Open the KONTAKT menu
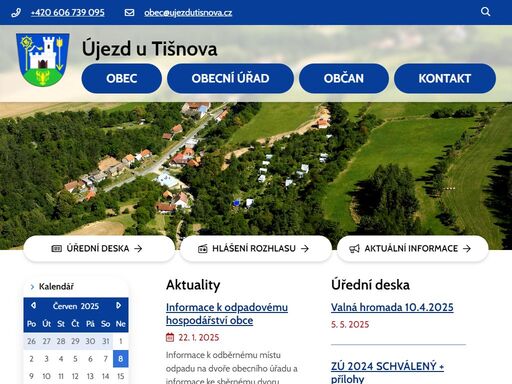512x384 pixels. point(445,78)
